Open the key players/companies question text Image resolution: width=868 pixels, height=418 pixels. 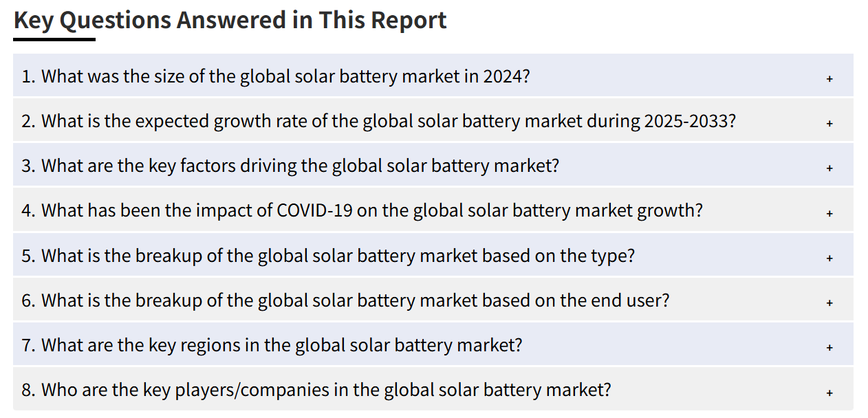316,390
